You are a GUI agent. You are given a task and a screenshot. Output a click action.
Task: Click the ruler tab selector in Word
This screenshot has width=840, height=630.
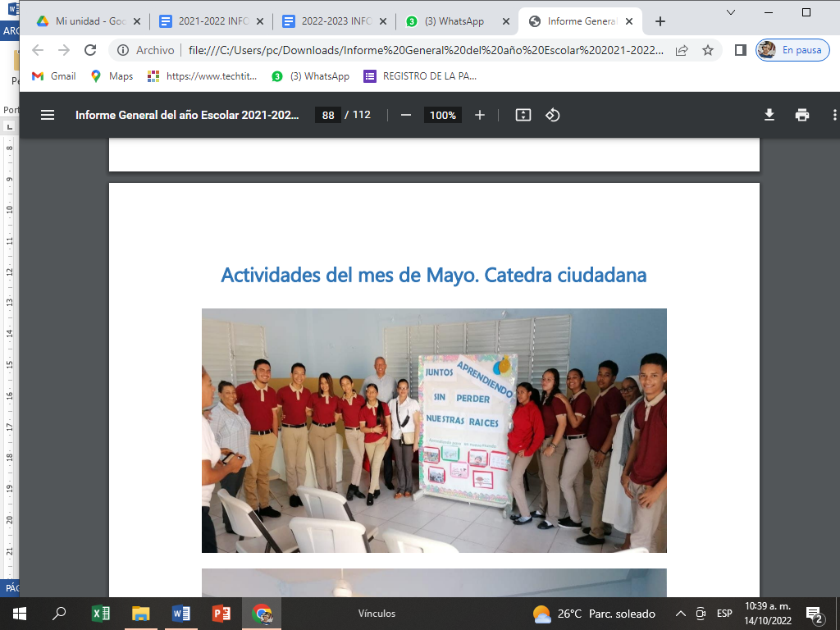[9, 127]
